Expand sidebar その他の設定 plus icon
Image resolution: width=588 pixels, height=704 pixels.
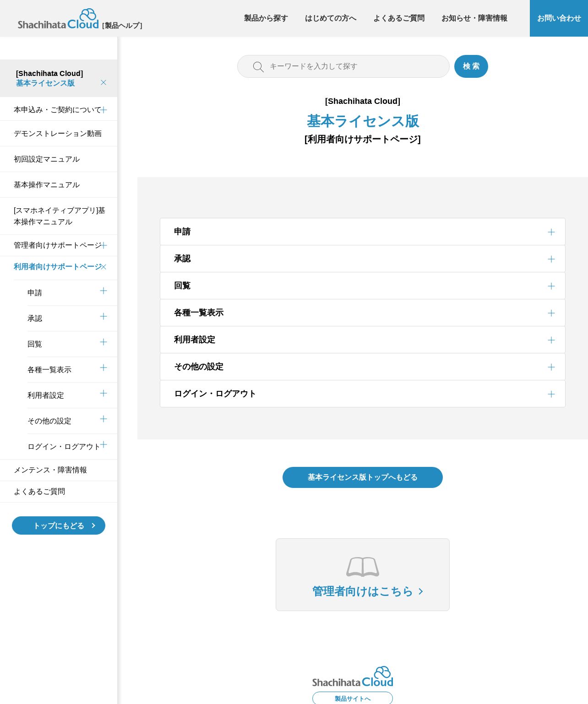coord(103,419)
